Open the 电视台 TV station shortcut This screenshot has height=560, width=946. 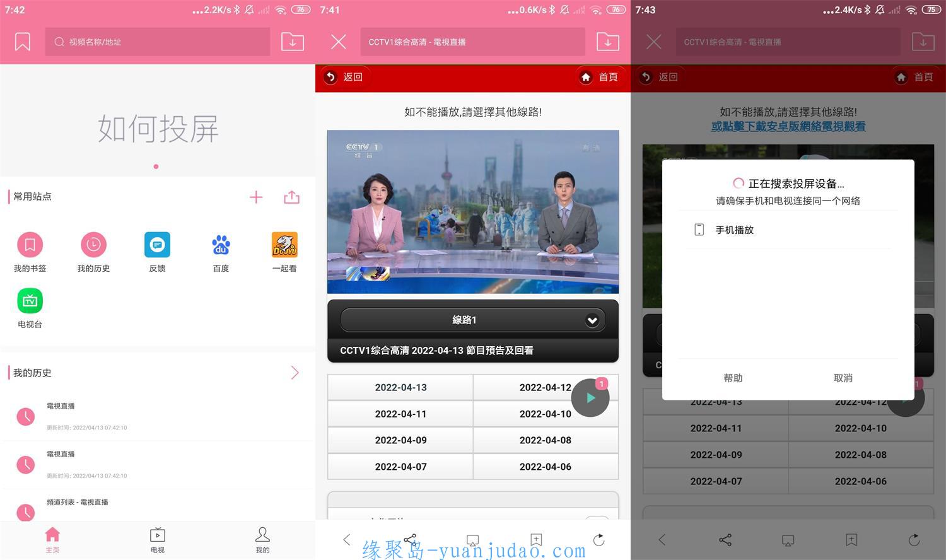[x=30, y=301]
